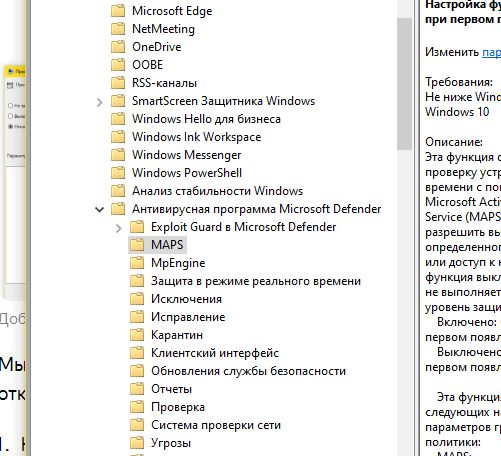Click the Исправление folder icon
The width and height of the screenshot is (501, 456).
click(x=137, y=317)
